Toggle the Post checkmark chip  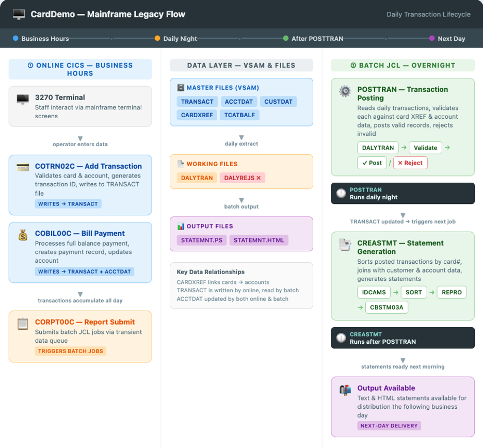click(x=372, y=163)
